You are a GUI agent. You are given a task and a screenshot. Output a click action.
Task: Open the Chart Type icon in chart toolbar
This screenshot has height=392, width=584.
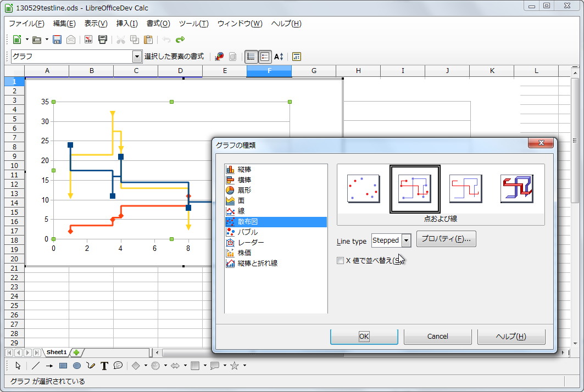point(219,57)
